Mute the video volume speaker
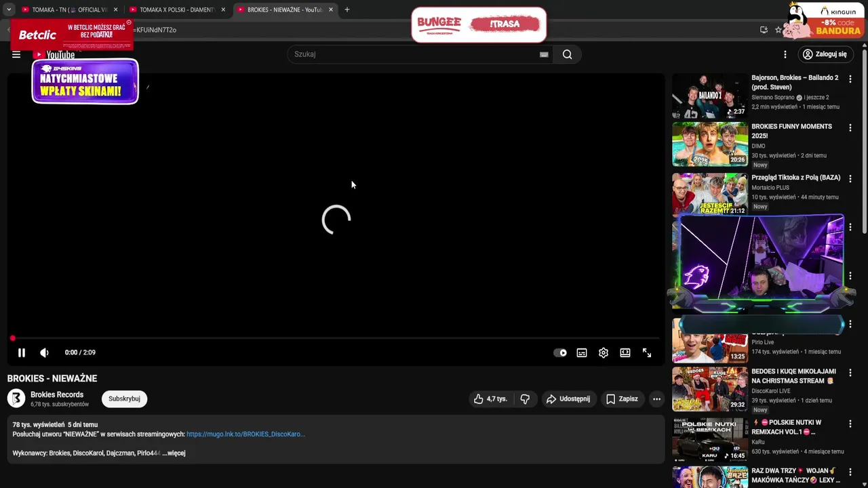The width and height of the screenshot is (868, 488). click(44, 352)
